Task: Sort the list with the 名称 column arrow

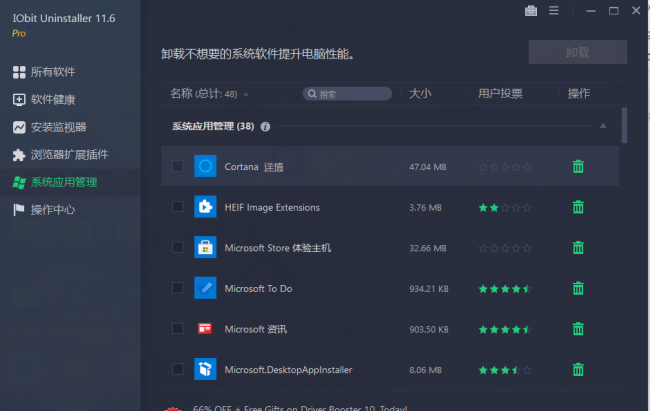Action: pyautogui.click(x=246, y=94)
